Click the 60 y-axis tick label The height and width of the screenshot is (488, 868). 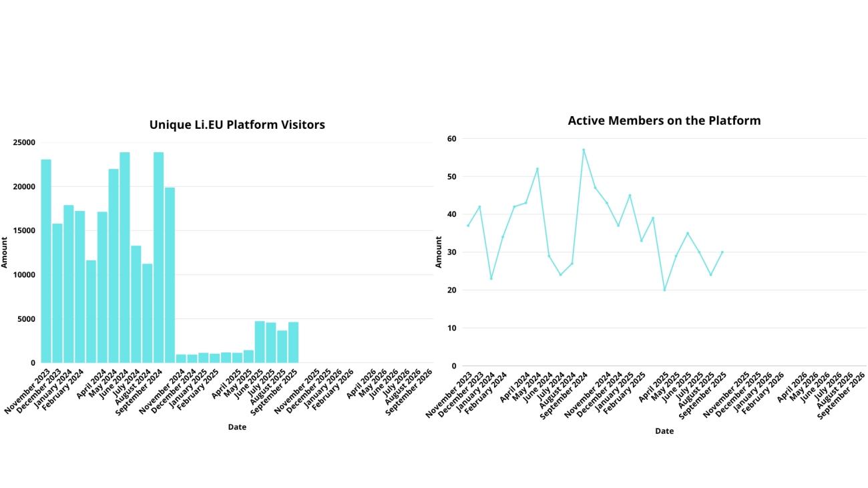(451, 139)
